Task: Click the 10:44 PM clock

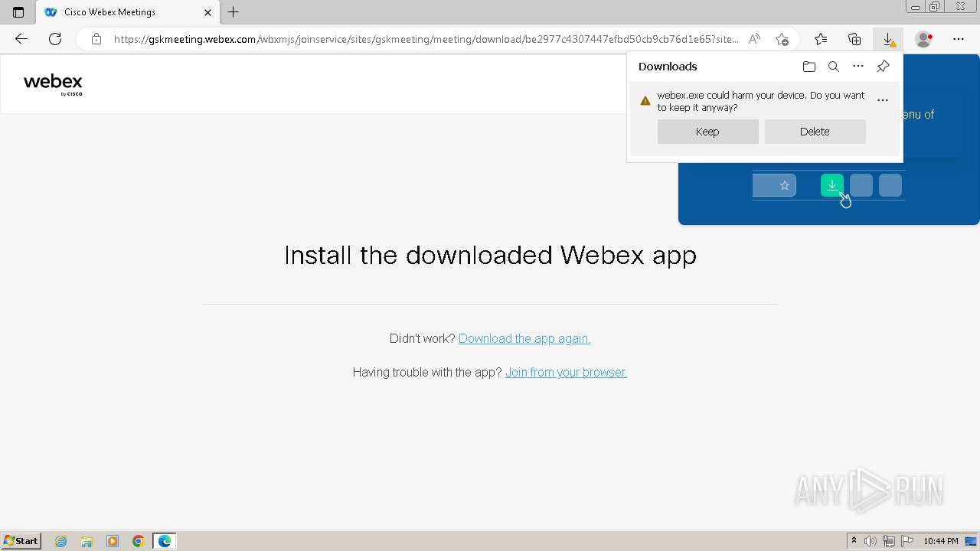Action: pos(941,541)
